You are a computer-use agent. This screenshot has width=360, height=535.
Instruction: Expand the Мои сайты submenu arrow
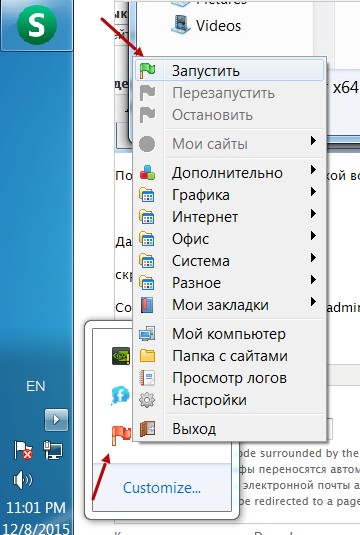click(313, 141)
